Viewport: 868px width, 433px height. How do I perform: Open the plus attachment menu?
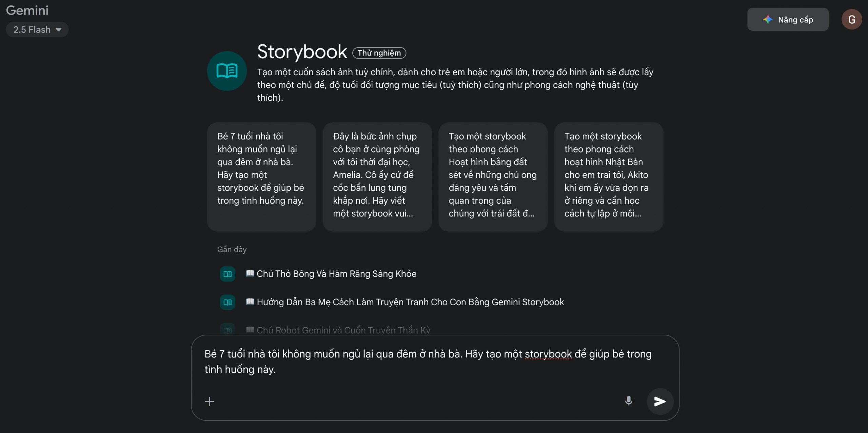(210, 401)
